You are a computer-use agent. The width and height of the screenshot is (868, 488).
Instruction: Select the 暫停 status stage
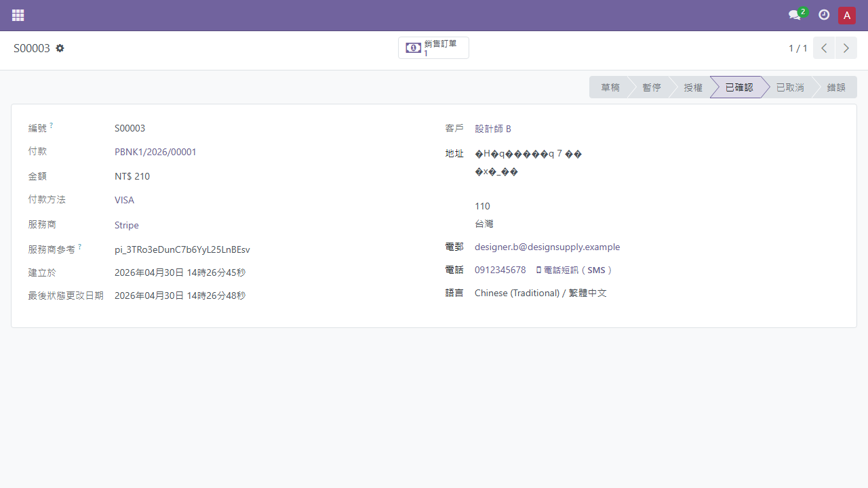[651, 87]
